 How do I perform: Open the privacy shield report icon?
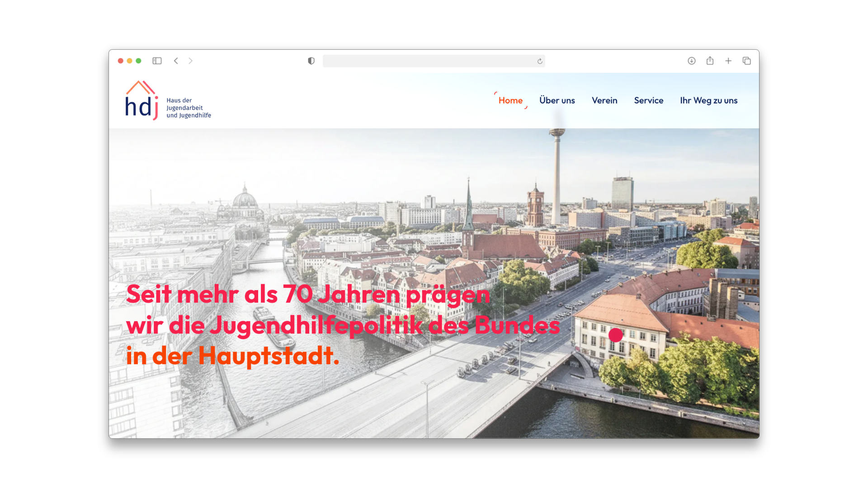(x=311, y=61)
